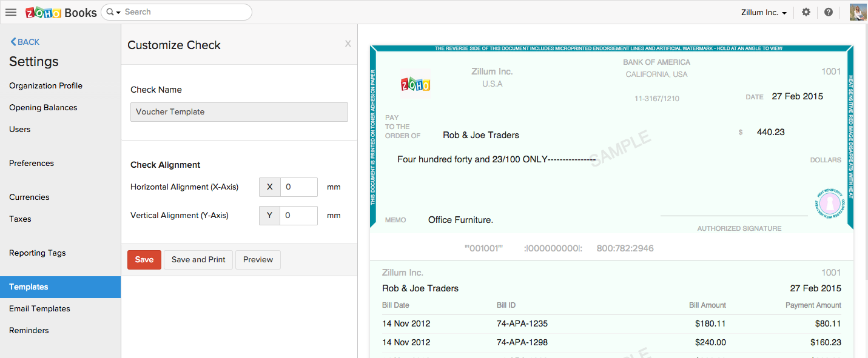Focus the Horizontal Alignment X field

click(x=298, y=187)
